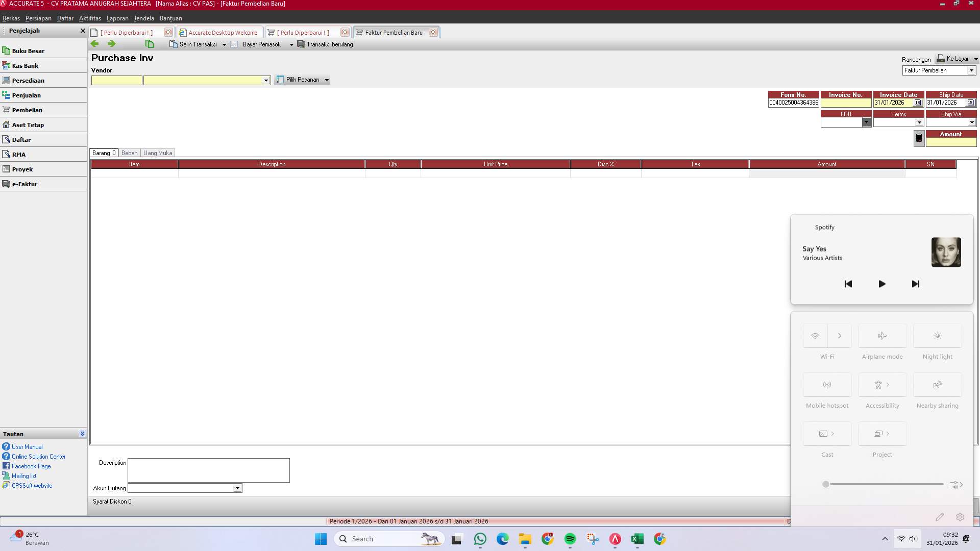The width and height of the screenshot is (980, 551).
Task: Open Spotify from the taskbar
Action: (x=570, y=539)
